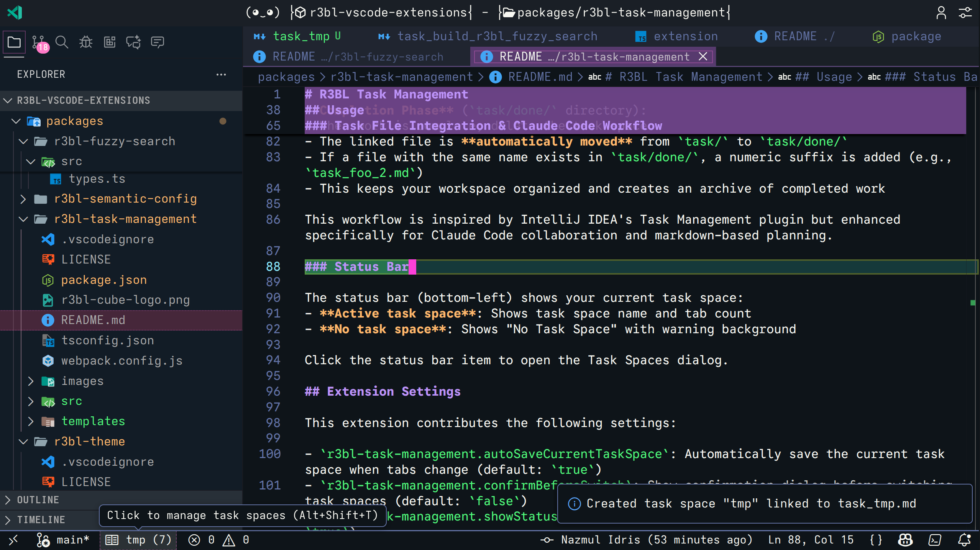Open the Search view
This screenshot has width=980, height=550.
click(x=62, y=41)
